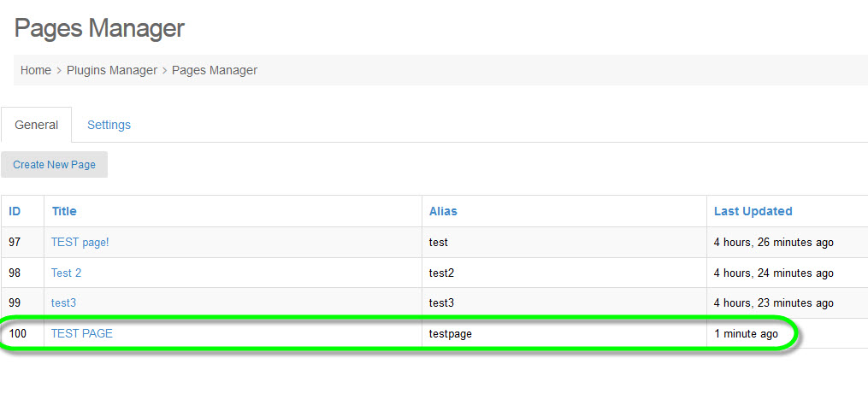Viewport: 868px width, 411px height.
Task: Click the '1 minute ago' timestamp cell
Action: coord(746,334)
